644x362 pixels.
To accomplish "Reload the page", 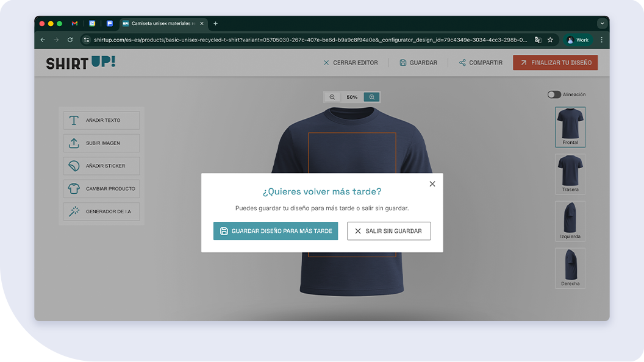I will pos(70,40).
